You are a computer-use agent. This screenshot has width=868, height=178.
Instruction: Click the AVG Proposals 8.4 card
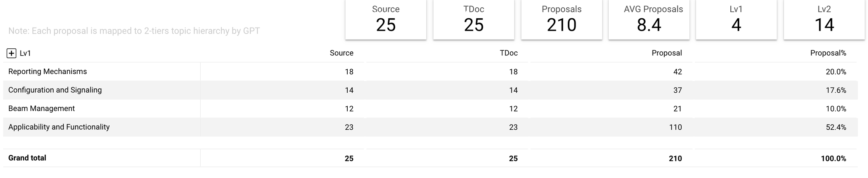[x=649, y=19]
